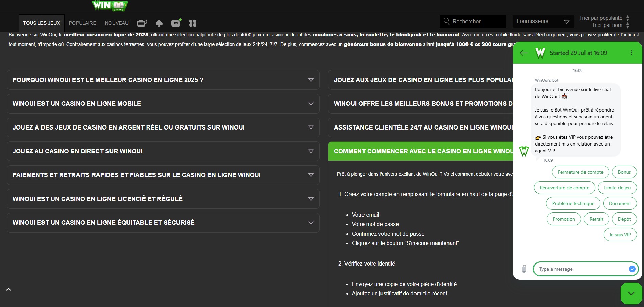The width and height of the screenshot is (644, 307).
Task: Choose the 'Document' chat option
Action: pyautogui.click(x=620, y=203)
